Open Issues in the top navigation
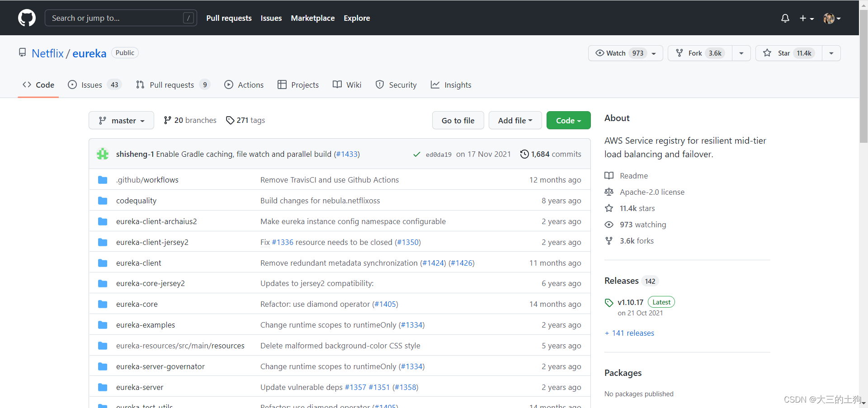Image resolution: width=868 pixels, height=408 pixels. click(x=271, y=18)
